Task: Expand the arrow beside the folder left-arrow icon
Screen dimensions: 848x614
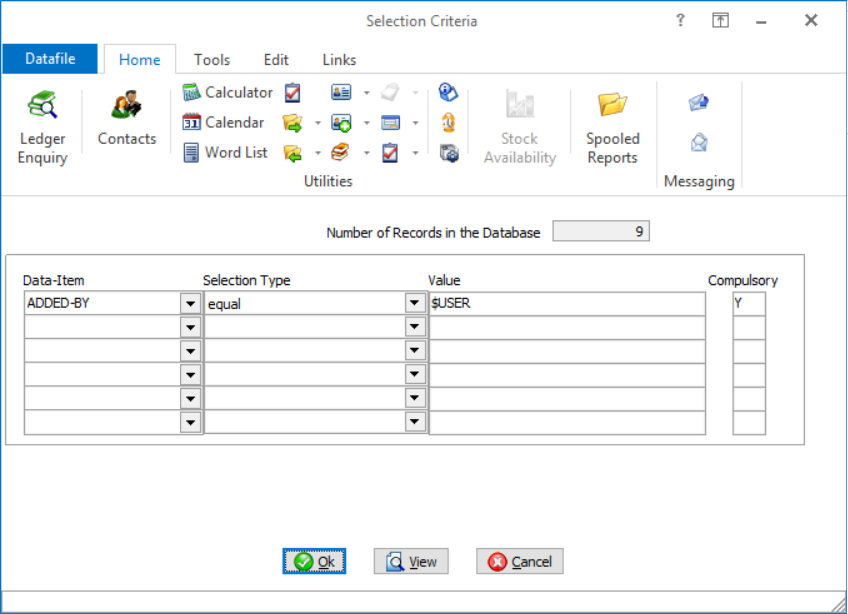Action: [x=317, y=154]
